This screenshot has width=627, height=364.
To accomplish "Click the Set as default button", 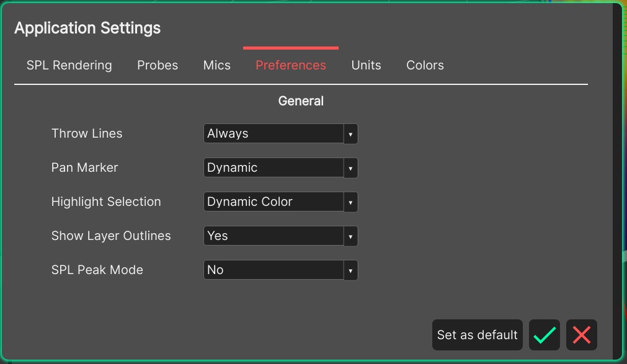I will coord(476,335).
